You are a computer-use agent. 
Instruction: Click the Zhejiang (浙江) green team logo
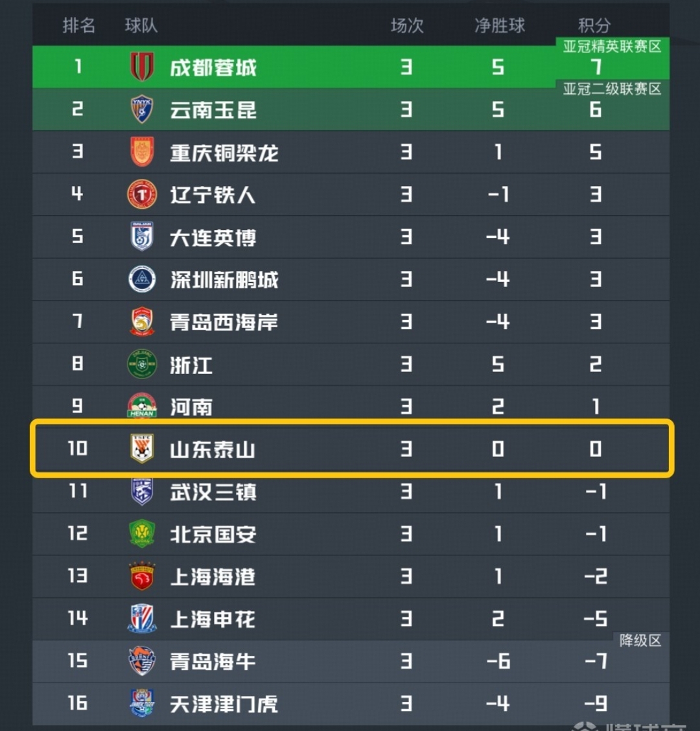(x=142, y=364)
